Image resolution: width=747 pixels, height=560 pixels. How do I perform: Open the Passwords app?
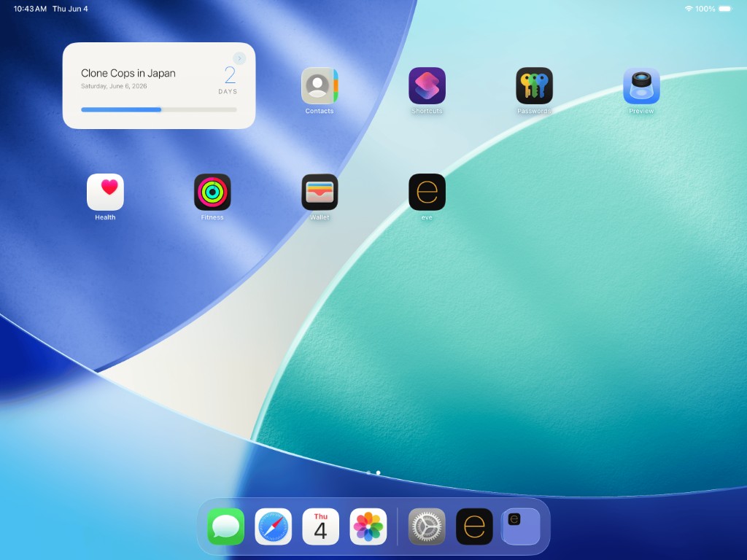click(534, 86)
